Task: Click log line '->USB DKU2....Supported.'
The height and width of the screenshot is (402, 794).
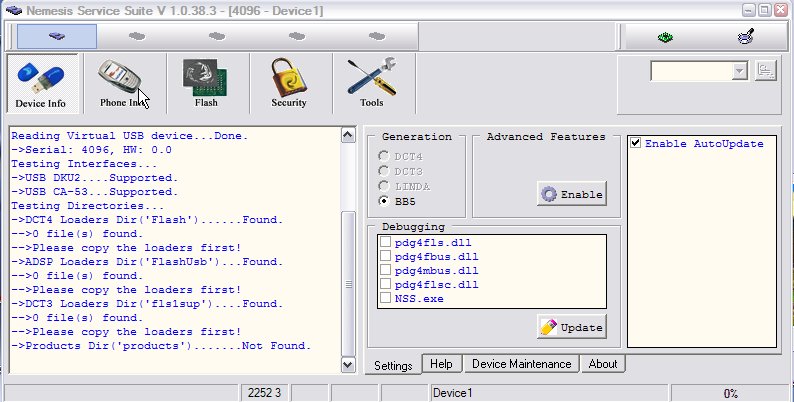Action: click(x=95, y=178)
